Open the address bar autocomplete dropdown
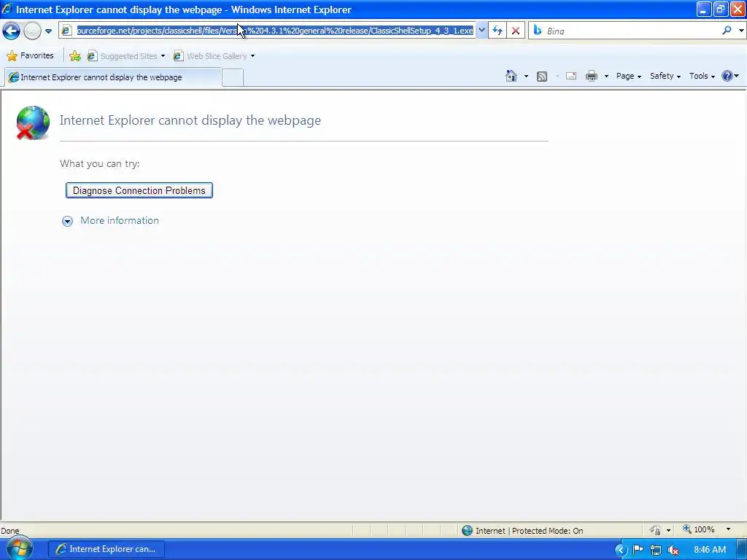The width and height of the screenshot is (747, 560). (x=481, y=31)
